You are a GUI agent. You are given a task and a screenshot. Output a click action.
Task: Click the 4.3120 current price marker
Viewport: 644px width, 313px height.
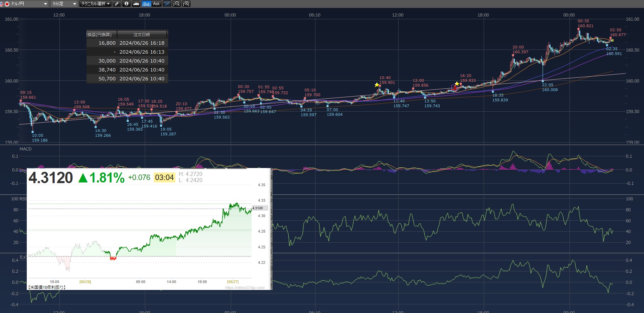tap(258, 208)
